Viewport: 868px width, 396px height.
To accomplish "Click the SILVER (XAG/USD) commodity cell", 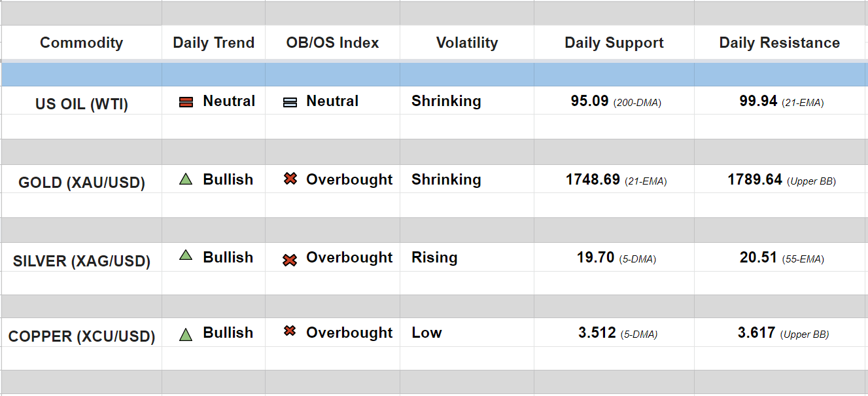I will (x=81, y=261).
